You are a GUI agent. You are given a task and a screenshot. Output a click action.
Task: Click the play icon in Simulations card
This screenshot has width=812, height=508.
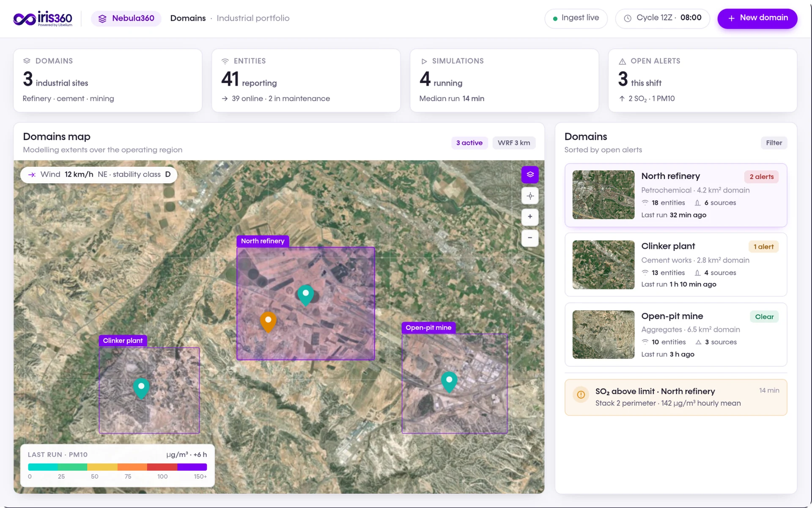[x=424, y=61]
